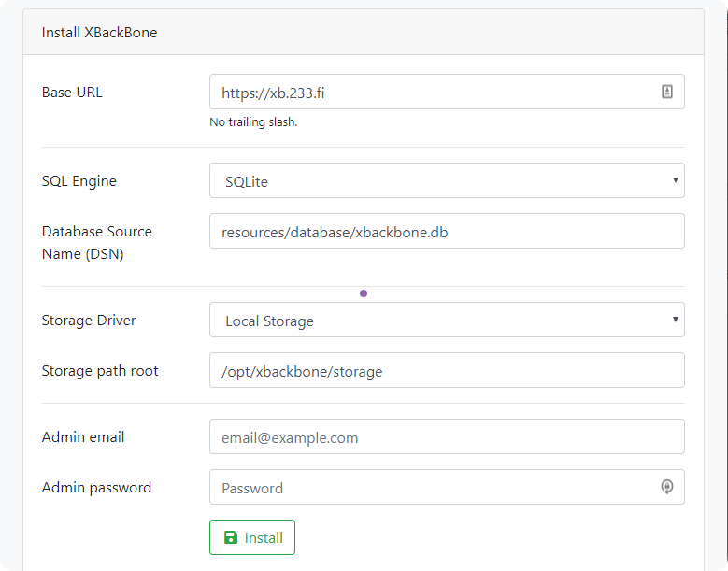The width and height of the screenshot is (728, 571).
Task: Click the Install button
Action: [x=252, y=537]
